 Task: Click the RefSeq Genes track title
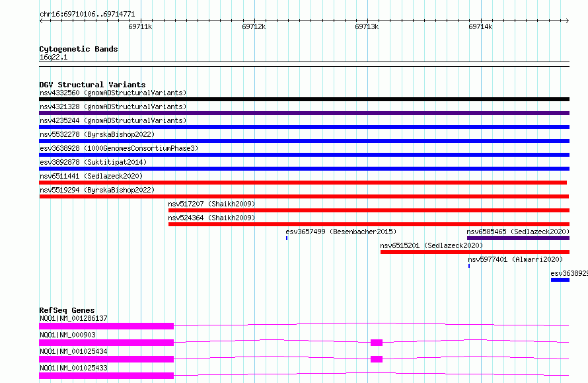[67, 310]
